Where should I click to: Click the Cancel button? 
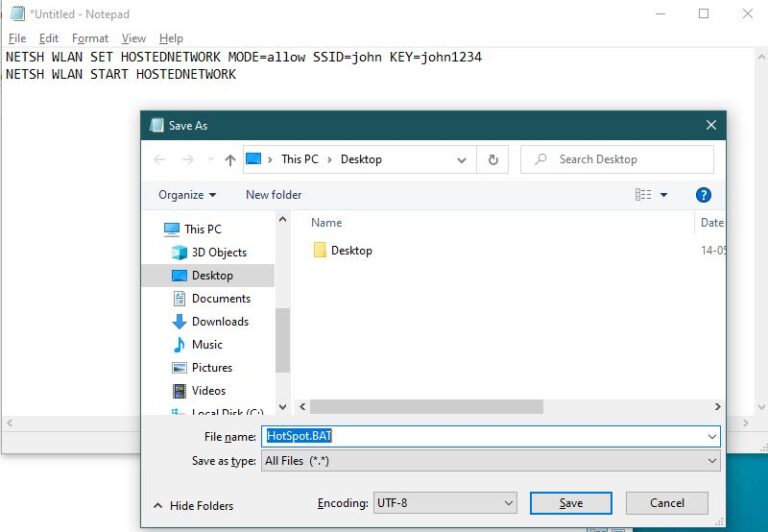pos(667,503)
